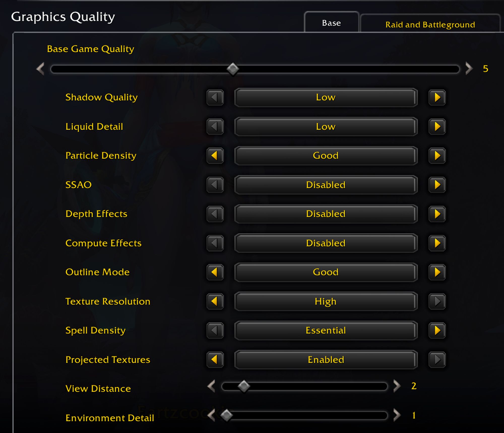Decrease View Distance with left chevron
This screenshot has height=433, width=504.
[211, 386]
